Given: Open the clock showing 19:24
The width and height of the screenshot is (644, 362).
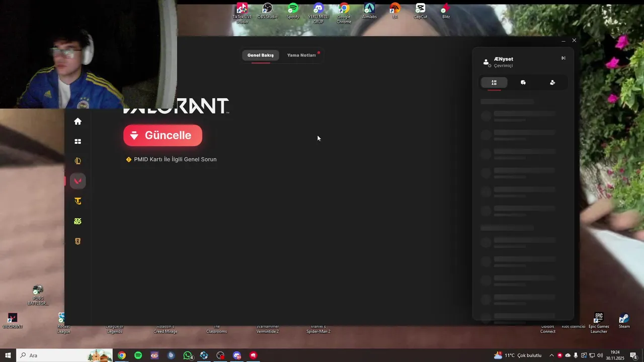Looking at the screenshot, I should (615, 355).
